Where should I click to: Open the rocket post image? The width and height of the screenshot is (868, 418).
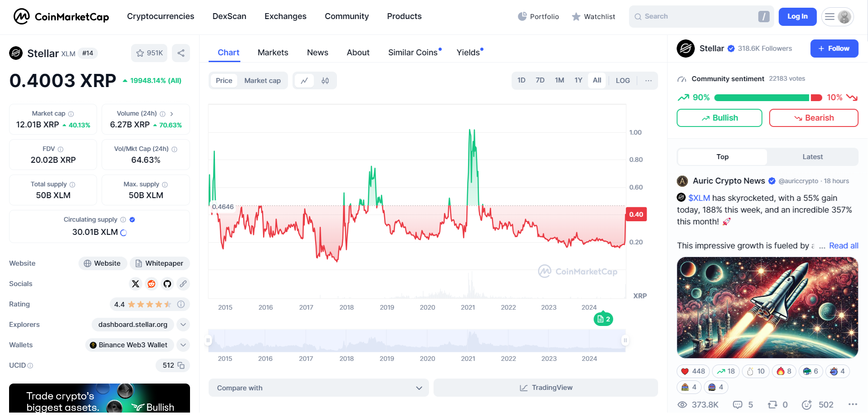click(x=767, y=308)
